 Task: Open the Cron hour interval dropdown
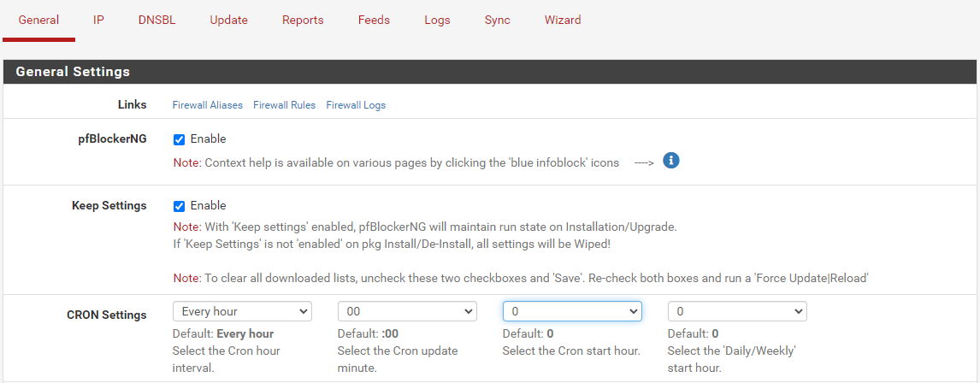tap(242, 312)
